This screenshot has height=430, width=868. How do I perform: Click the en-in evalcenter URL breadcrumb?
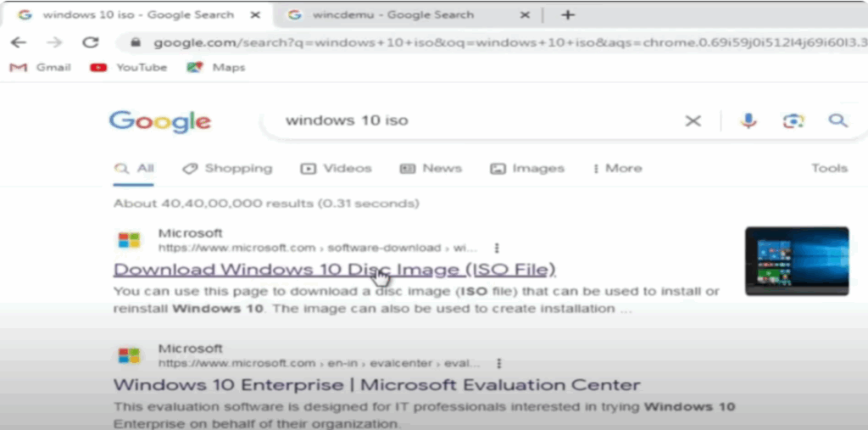tap(319, 364)
